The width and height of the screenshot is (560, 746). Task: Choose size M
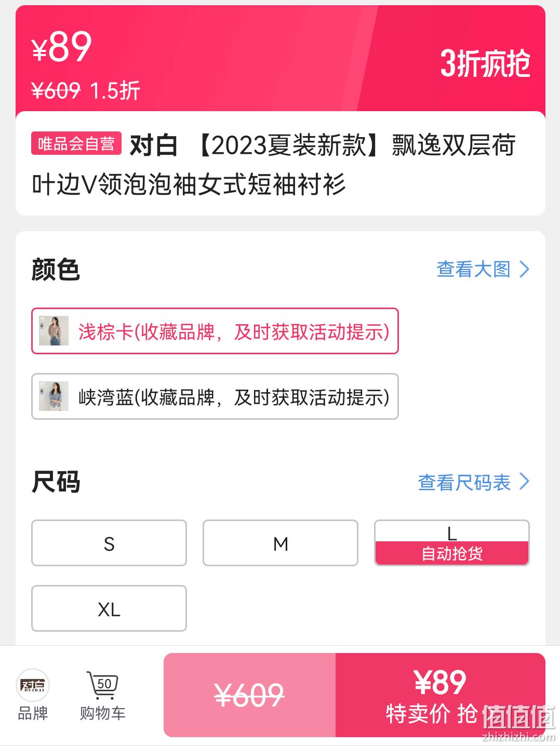pyautogui.click(x=281, y=543)
